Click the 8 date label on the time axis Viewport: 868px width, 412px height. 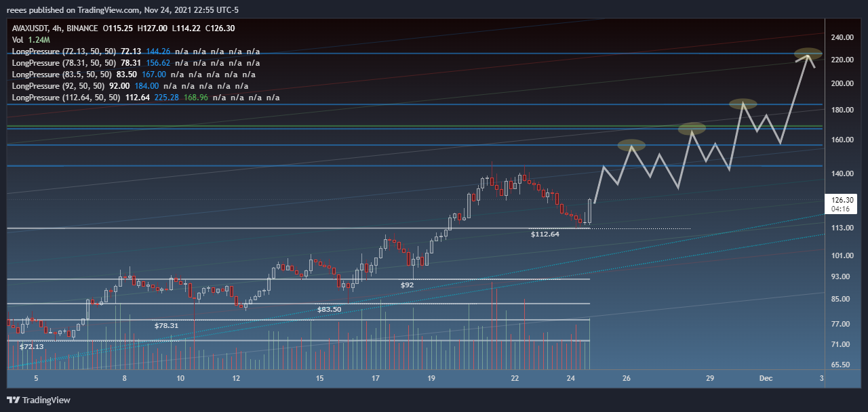tap(125, 377)
